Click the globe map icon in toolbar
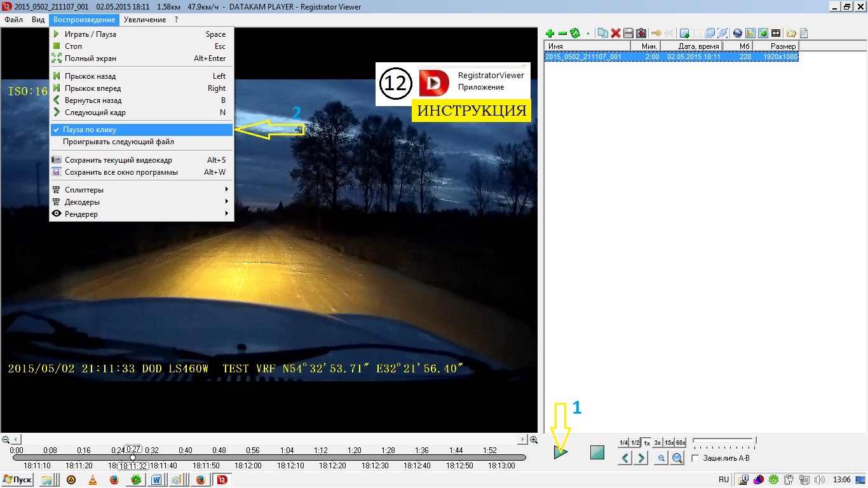This screenshot has height=488, width=868. (x=738, y=33)
